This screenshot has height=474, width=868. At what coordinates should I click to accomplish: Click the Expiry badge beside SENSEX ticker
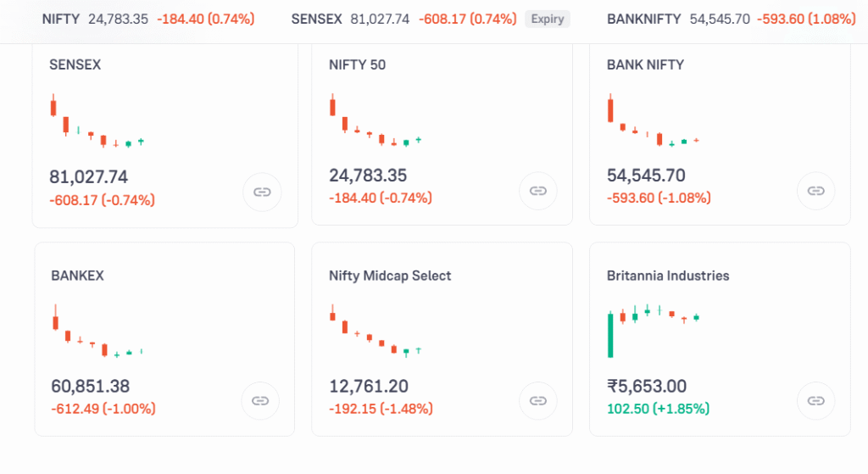click(x=547, y=19)
